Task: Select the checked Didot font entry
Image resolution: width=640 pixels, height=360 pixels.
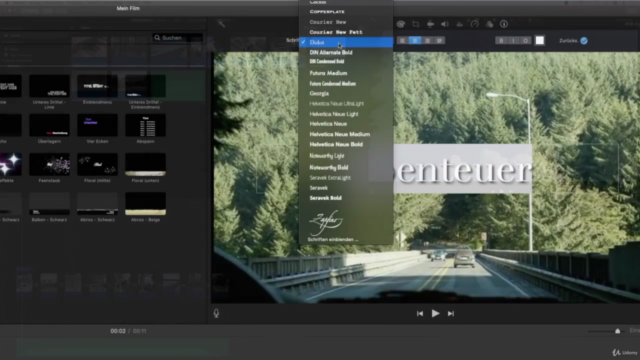Action: click(346, 42)
